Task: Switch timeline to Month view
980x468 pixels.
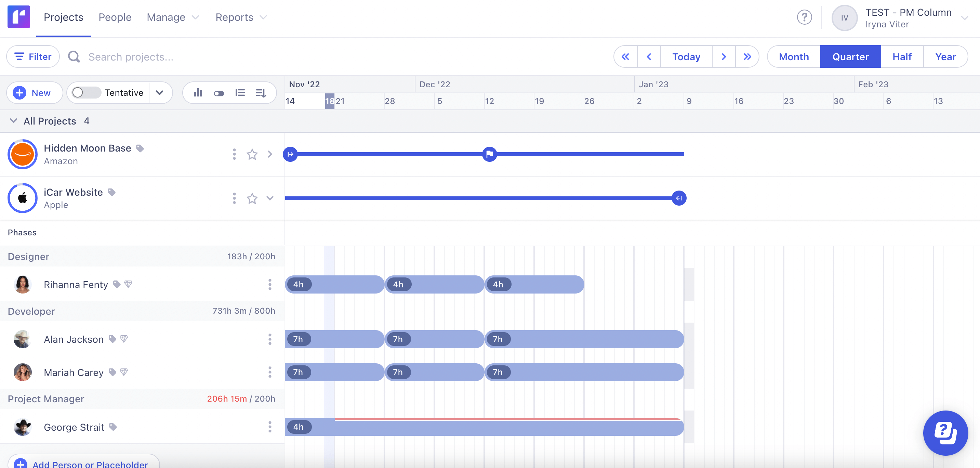Action: point(794,57)
